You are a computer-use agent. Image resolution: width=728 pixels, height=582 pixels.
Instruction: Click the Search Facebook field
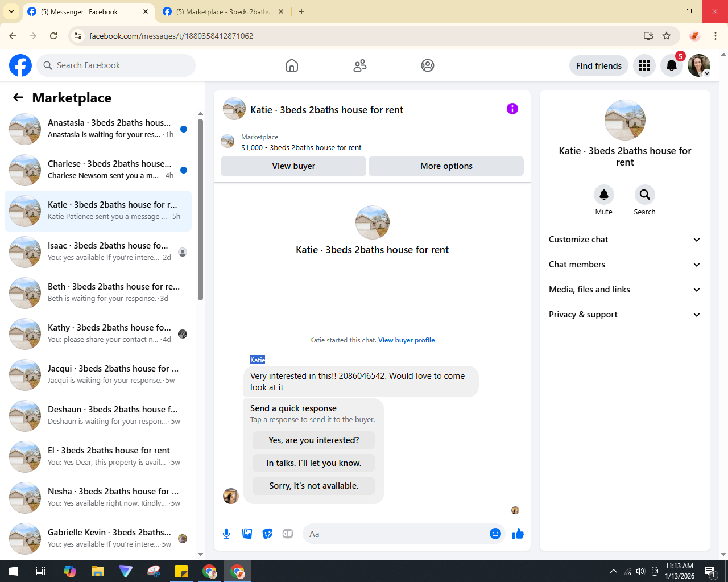[x=116, y=65]
